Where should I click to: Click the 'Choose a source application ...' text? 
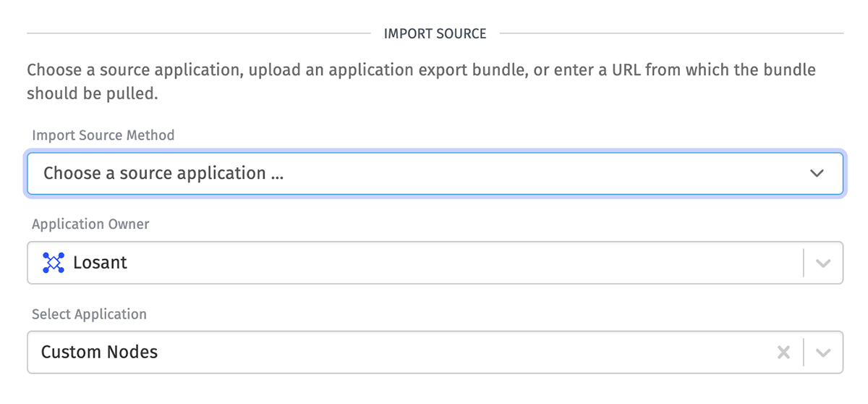(163, 173)
